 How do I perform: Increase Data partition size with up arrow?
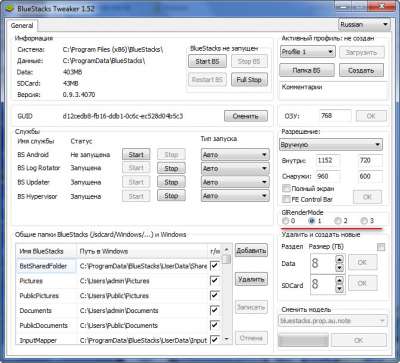(x=339, y=259)
